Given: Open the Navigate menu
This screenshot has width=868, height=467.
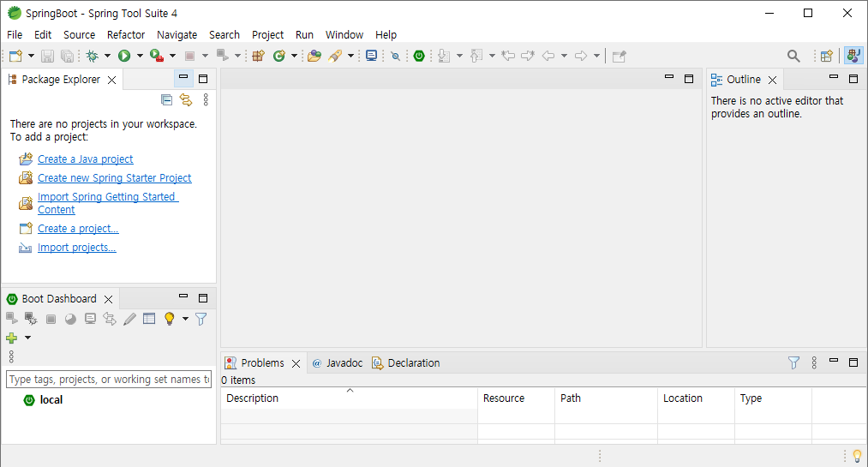Looking at the screenshot, I should coord(177,35).
